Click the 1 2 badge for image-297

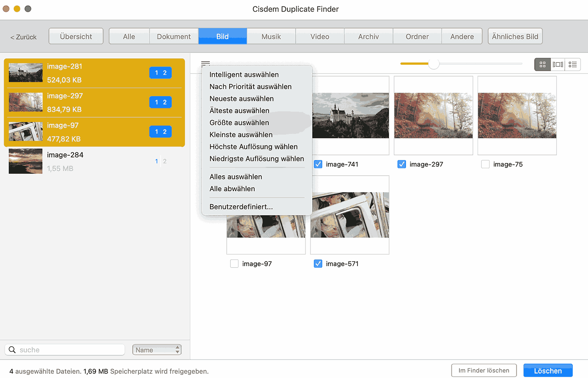160,102
